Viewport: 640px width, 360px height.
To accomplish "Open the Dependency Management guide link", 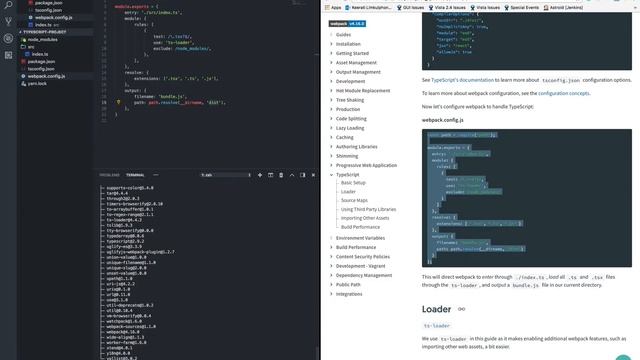I will pyautogui.click(x=364, y=276).
